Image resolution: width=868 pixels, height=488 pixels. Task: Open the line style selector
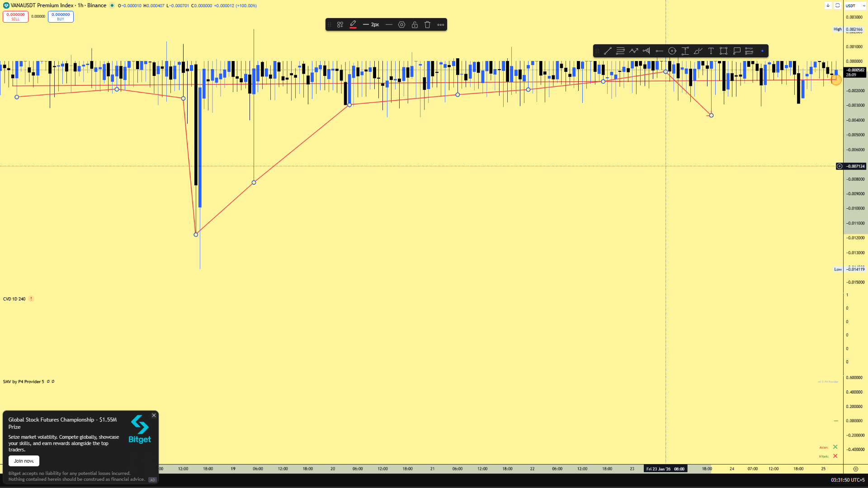pos(388,25)
